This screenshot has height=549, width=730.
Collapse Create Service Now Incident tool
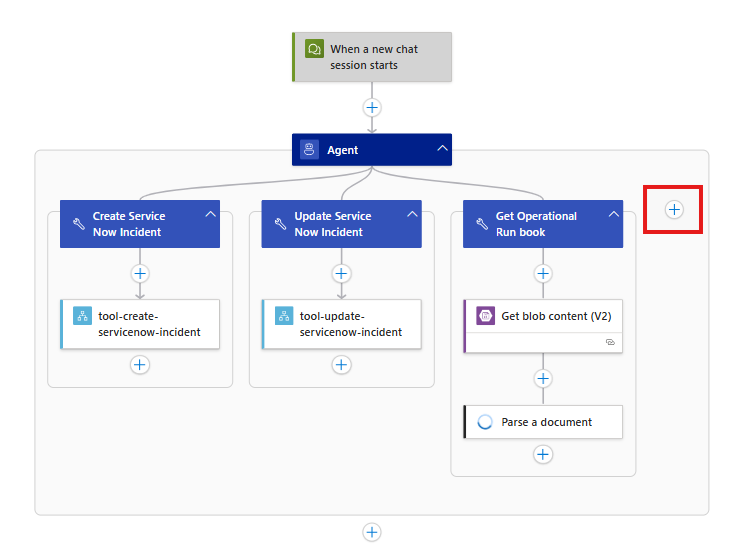210,215
